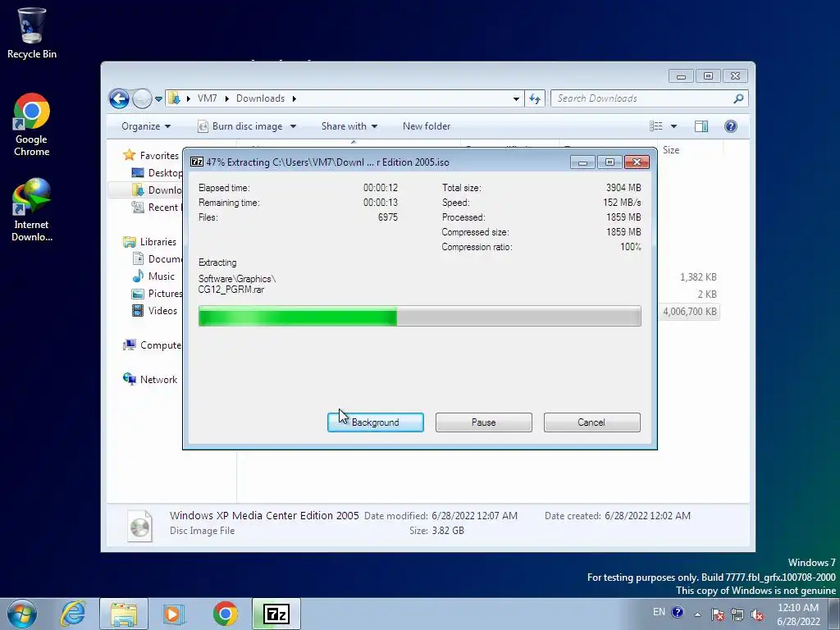Screen dimensions: 840x630
Task: Click EN language indicator
Action: pyautogui.click(x=659, y=612)
